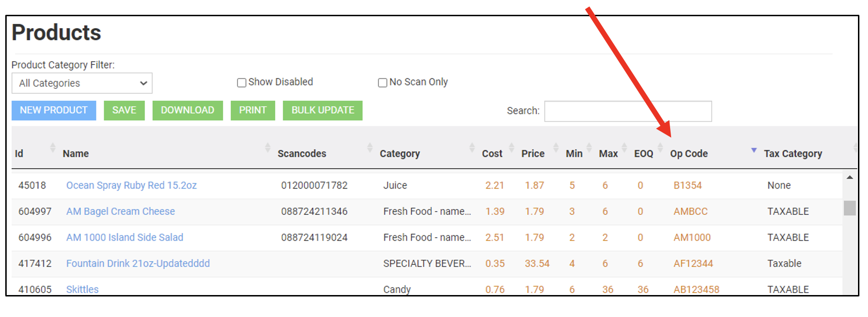The image size is (868, 317).
Task: Download the products list
Action: [x=187, y=110]
